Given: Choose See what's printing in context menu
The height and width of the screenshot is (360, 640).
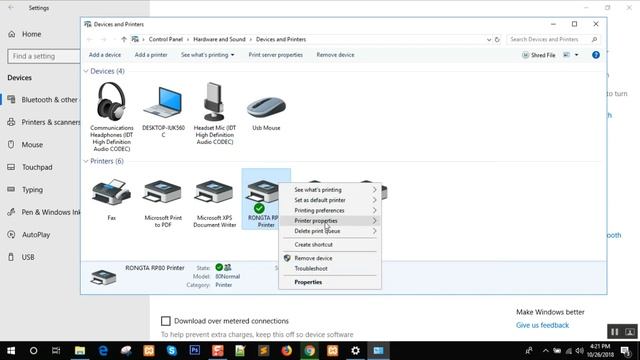Looking at the screenshot, I should coord(330,190).
